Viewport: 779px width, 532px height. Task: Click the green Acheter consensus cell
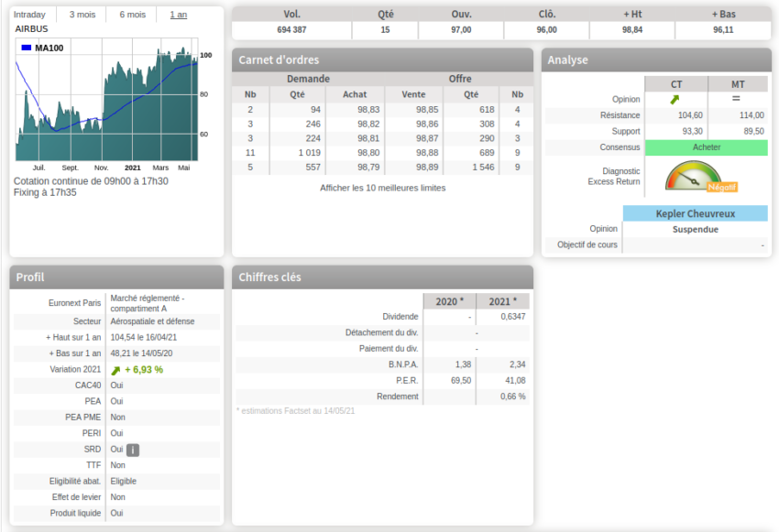point(706,147)
